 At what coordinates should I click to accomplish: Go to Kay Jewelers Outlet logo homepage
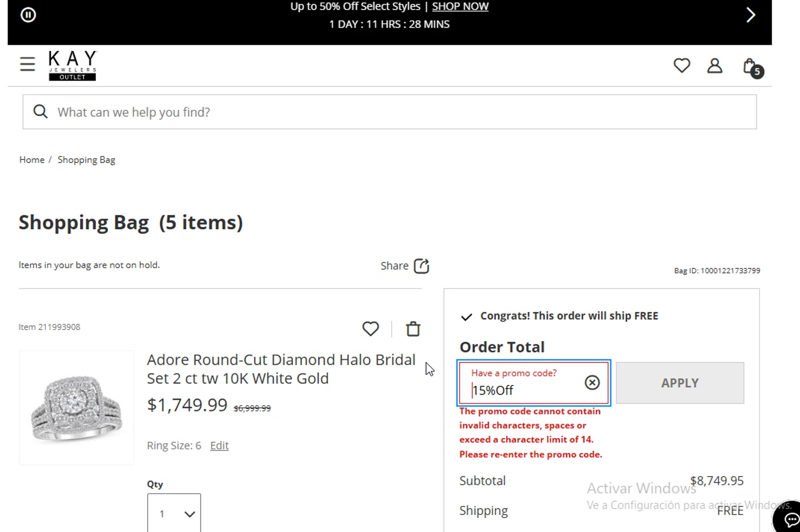pyautogui.click(x=73, y=66)
